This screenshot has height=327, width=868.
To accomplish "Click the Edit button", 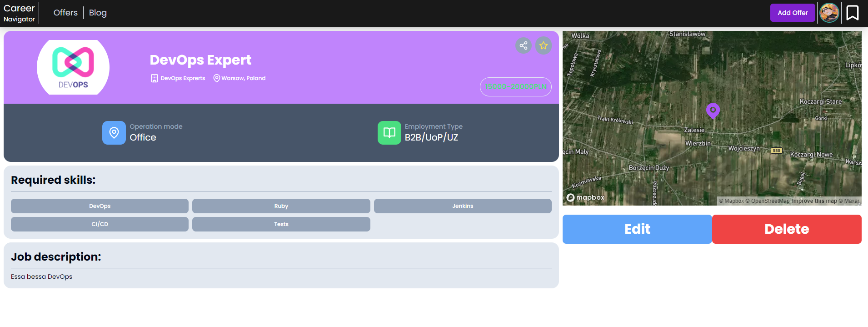I will pyautogui.click(x=637, y=229).
